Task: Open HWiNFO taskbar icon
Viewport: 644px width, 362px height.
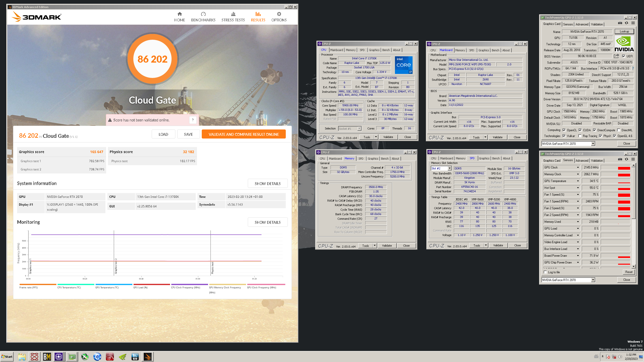Action: pyautogui.click(x=135, y=357)
